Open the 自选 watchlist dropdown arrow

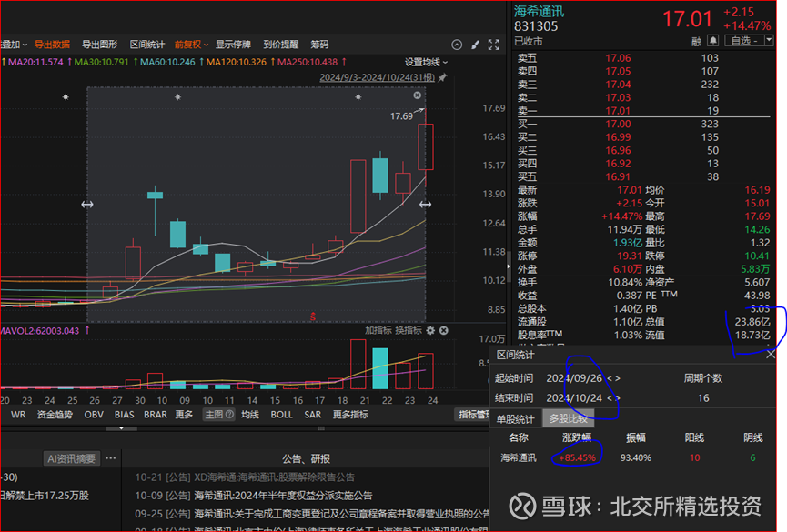pos(769,40)
